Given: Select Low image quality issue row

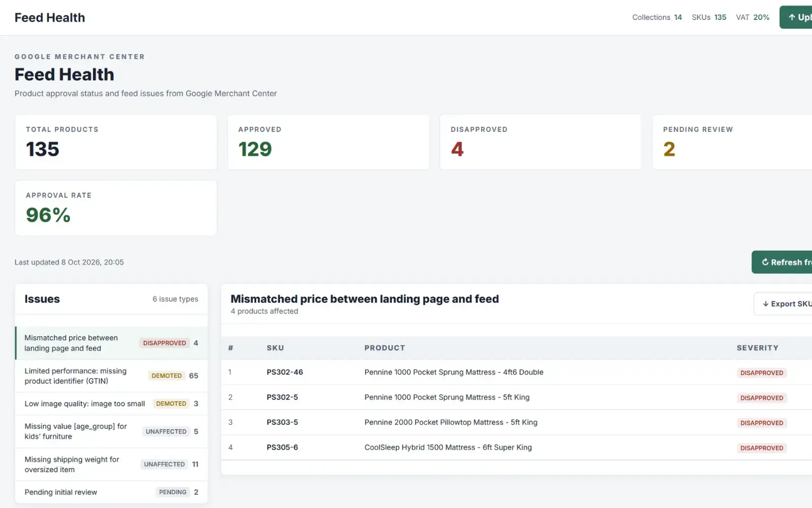Looking at the screenshot, I should [x=111, y=404].
